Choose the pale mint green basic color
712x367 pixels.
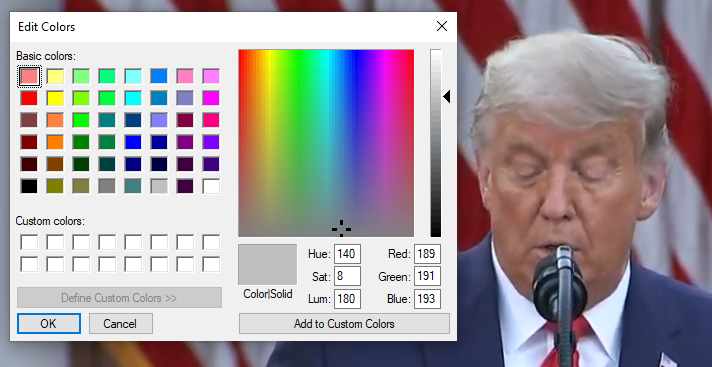81,76
